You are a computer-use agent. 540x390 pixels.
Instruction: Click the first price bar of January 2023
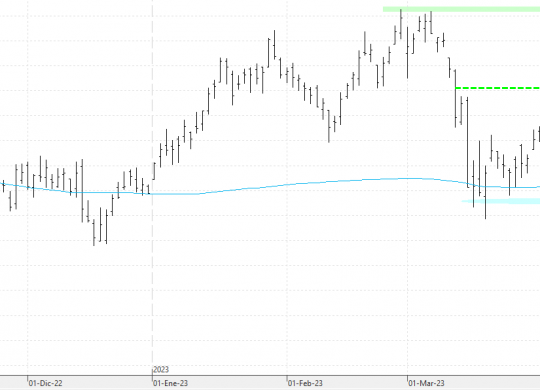pyautogui.click(x=154, y=171)
